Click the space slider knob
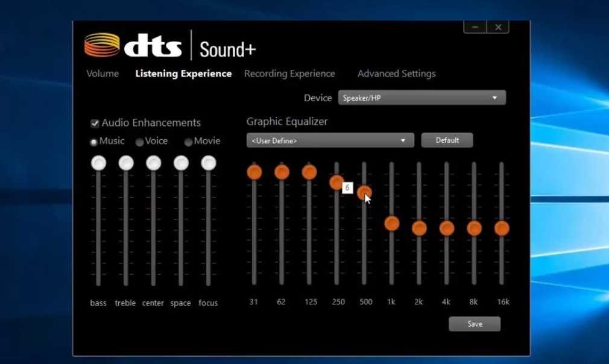 [x=181, y=163]
